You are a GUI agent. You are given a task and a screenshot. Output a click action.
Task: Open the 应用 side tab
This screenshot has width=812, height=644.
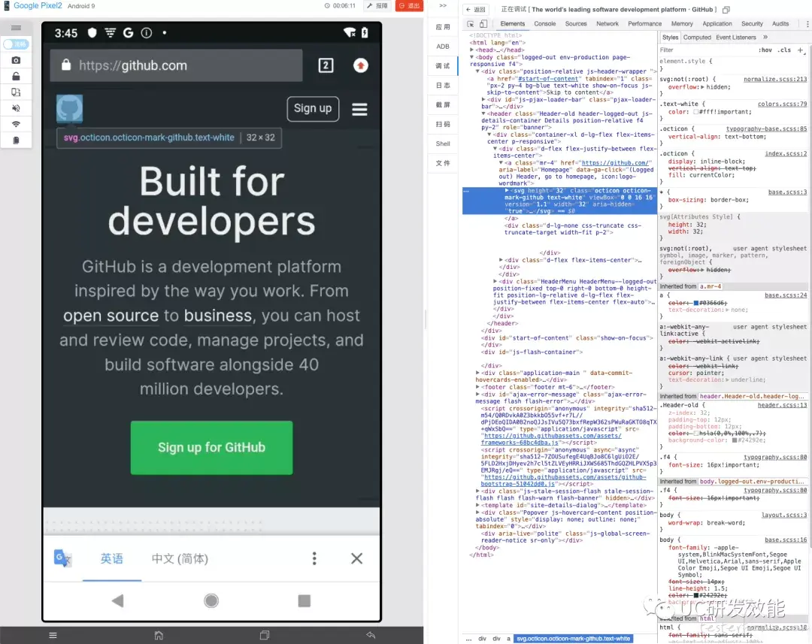pos(443,27)
